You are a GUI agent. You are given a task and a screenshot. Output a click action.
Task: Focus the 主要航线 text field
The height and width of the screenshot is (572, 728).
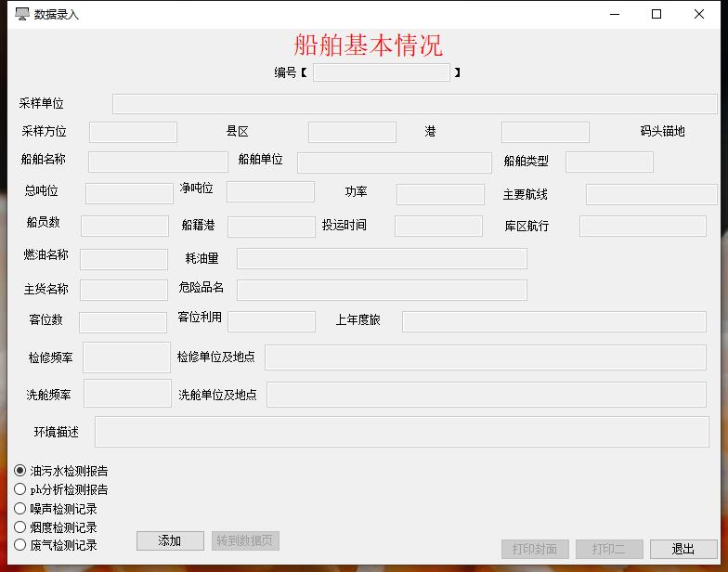pos(651,194)
